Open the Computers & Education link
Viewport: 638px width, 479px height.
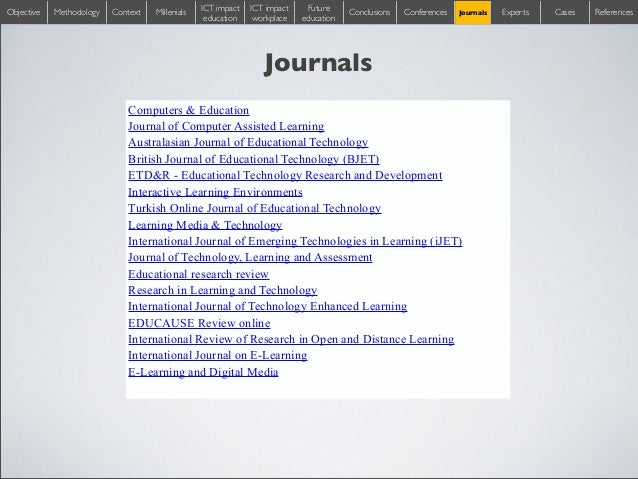[188, 110]
